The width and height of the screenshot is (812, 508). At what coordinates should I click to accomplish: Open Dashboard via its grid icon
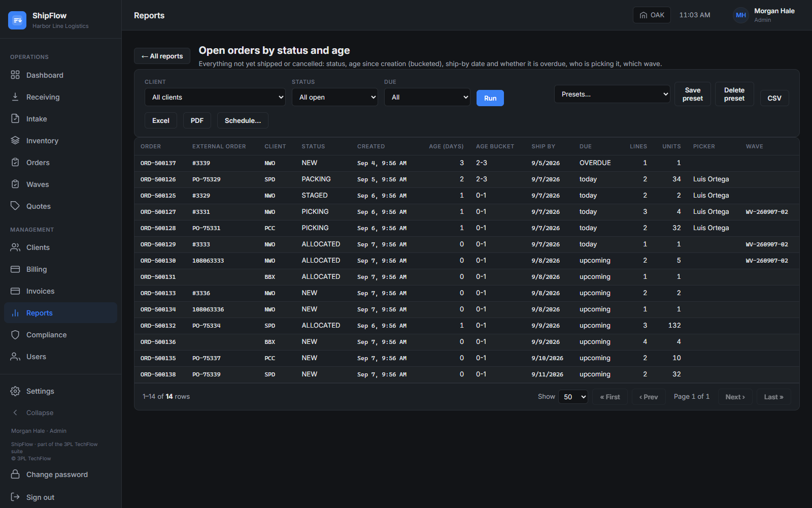tap(15, 75)
